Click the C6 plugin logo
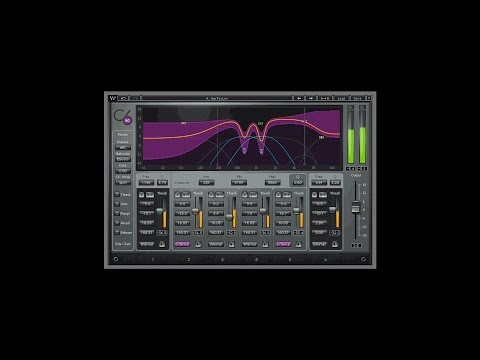Screen dimensions: 480x360 click(122, 117)
